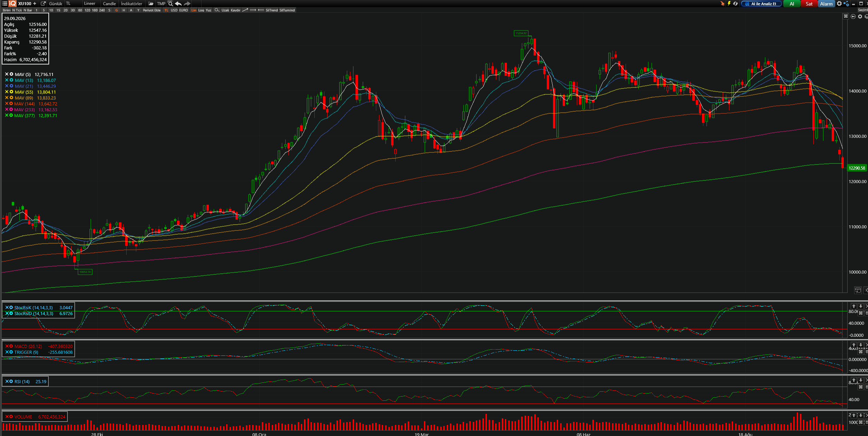Click the zoom-search icon next to TMP

point(170,3)
